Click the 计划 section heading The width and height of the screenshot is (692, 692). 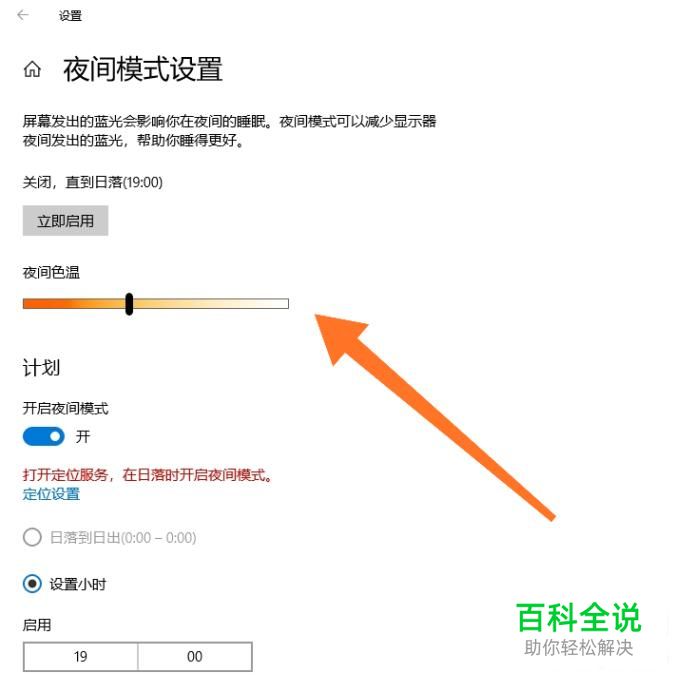click(41, 368)
